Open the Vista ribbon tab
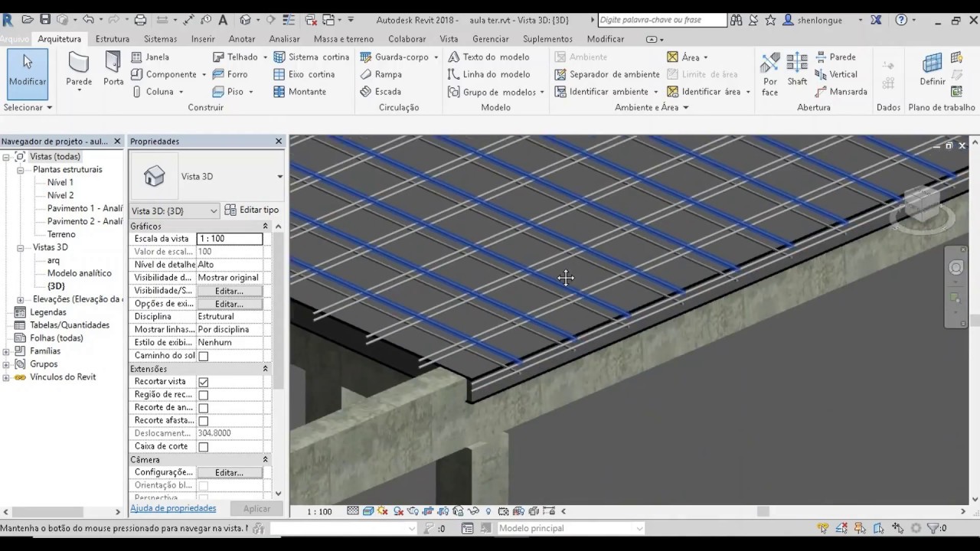The image size is (980, 551). click(x=449, y=39)
